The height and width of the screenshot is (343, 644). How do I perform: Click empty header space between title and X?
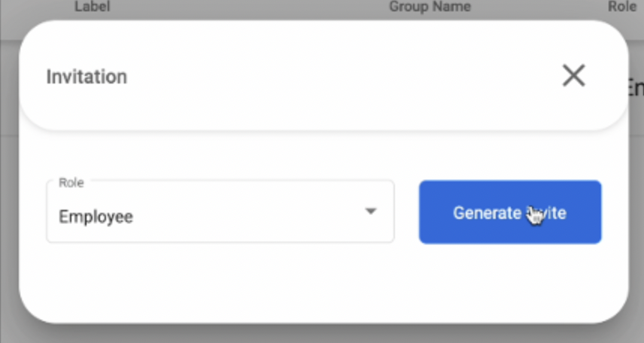point(339,77)
